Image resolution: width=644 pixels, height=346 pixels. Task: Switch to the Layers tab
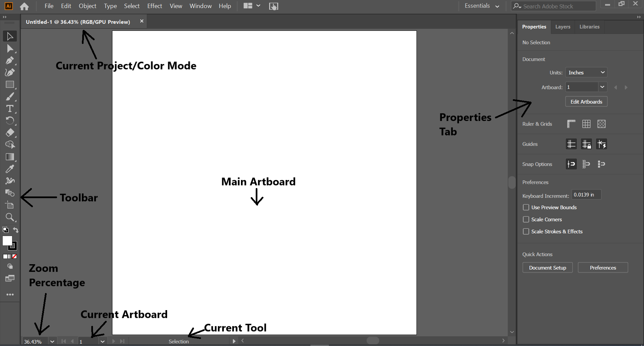click(x=562, y=27)
